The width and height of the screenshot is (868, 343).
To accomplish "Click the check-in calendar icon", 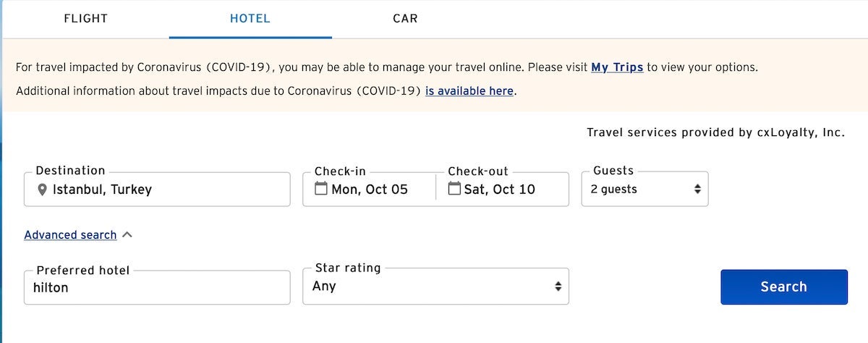I will (x=321, y=189).
